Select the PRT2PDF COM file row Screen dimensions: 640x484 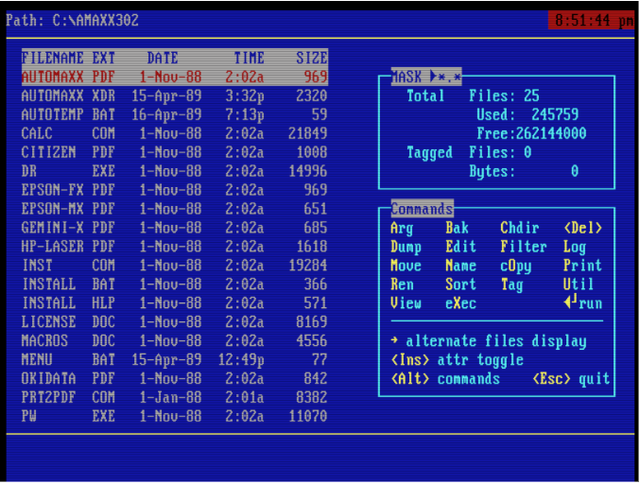(x=175, y=397)
